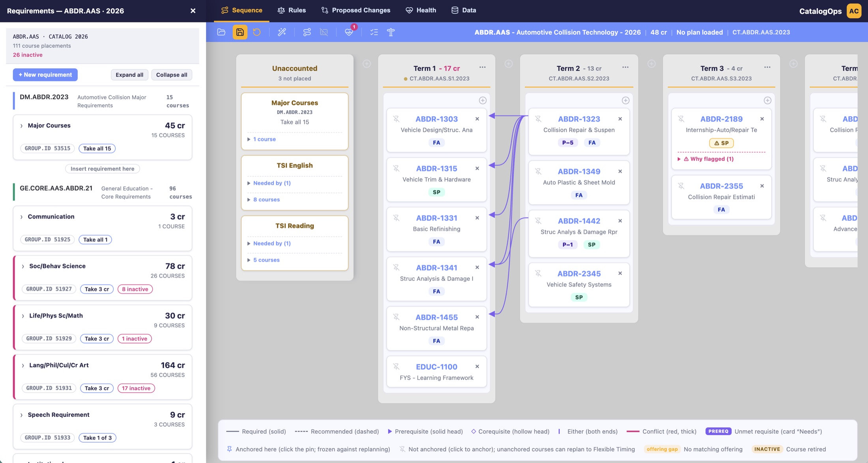Remove ABDR-2345 from Term 2
Image resolution: width=868 pixels, height=463 pixels.
pos(620,273)
